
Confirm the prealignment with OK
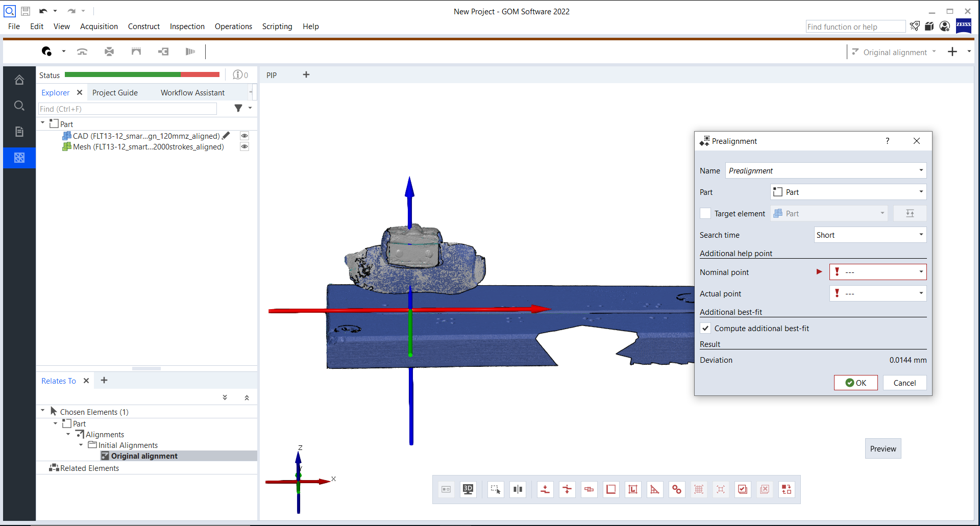tap(855, 383)
